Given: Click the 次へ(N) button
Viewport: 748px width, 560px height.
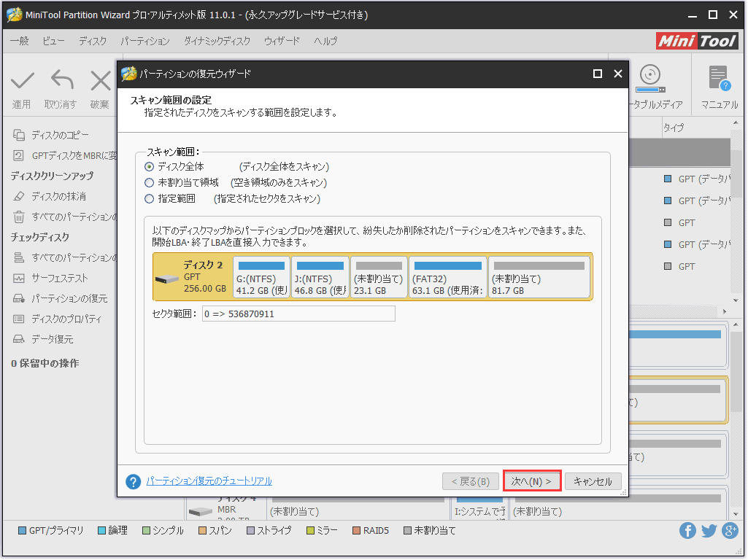Looking at the screenshot, I should pyautogui.click(x=532, y=481).
